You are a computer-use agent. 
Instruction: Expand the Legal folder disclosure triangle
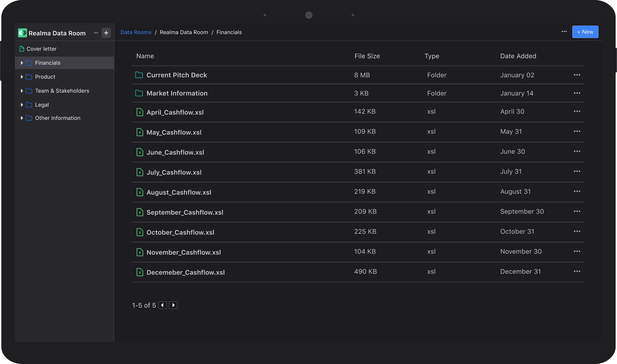22,105
